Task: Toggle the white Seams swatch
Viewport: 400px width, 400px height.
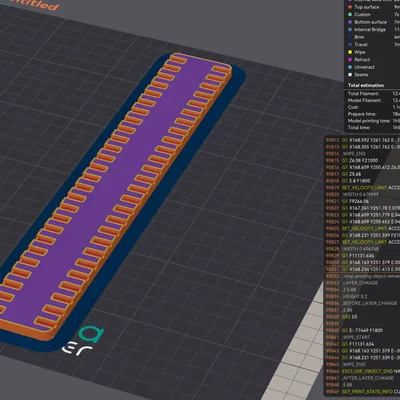Action: (350, 75)
